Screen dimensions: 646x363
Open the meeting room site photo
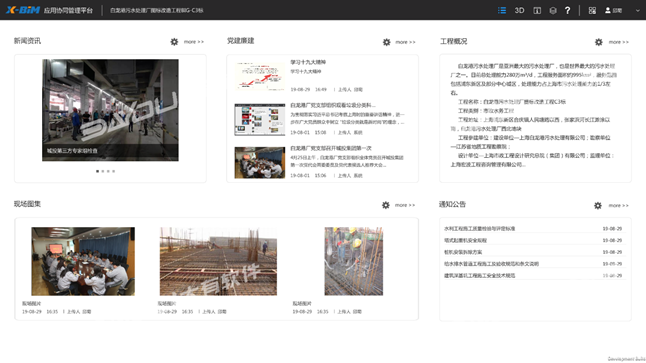point(83,261)
